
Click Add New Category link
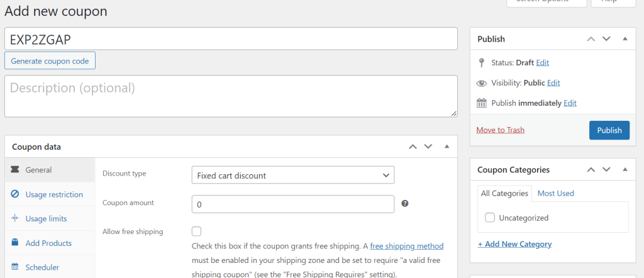coord(514,244)
